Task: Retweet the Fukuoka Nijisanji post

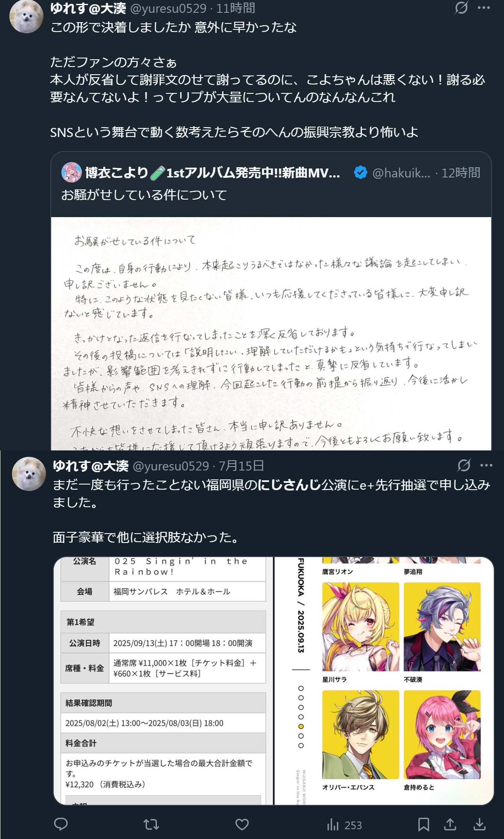Action: point(151,824)
